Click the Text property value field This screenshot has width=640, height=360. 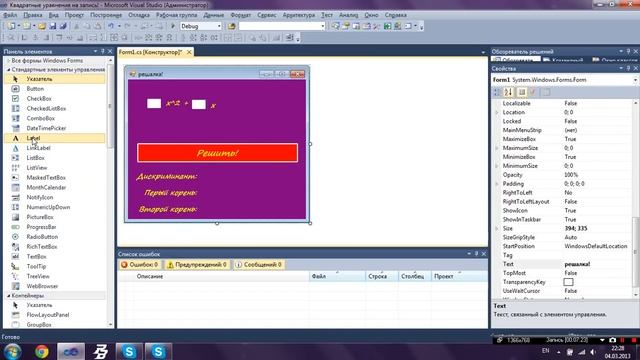pyautogui.click(x=598, y=264)
